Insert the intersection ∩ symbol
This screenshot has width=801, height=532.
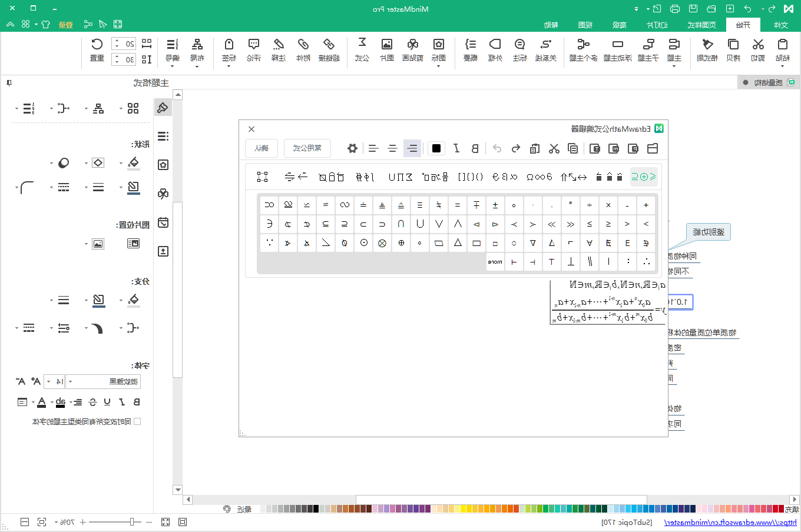pyautogui.click(x=401, y=224)
